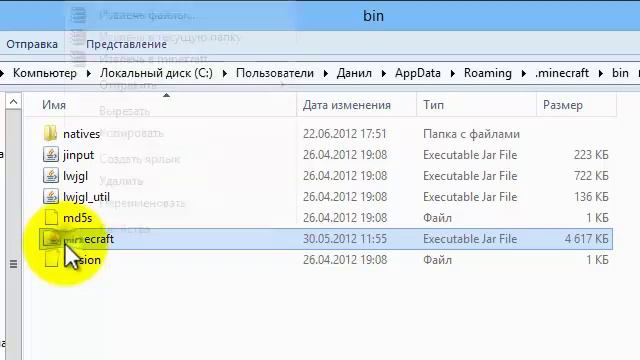
Task: Go to Данил breadcrumb
Action: coord(354,73)
